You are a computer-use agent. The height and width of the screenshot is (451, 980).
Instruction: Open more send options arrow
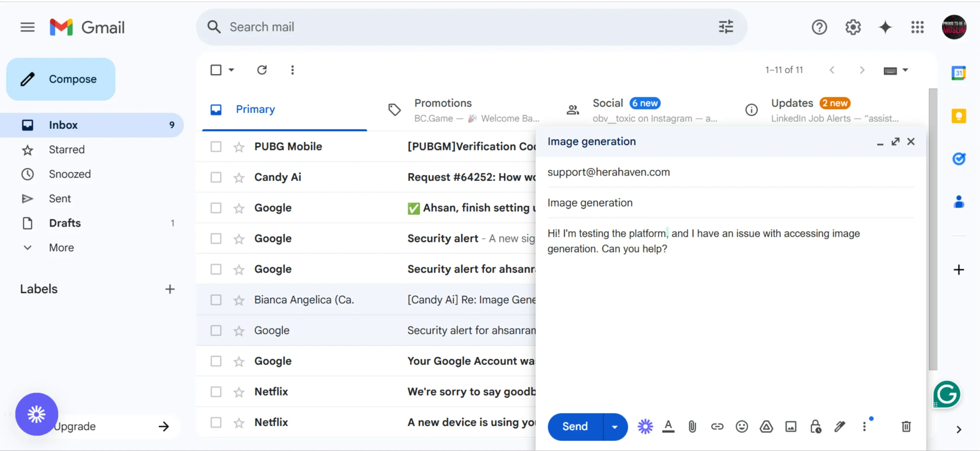pos(615,426)
